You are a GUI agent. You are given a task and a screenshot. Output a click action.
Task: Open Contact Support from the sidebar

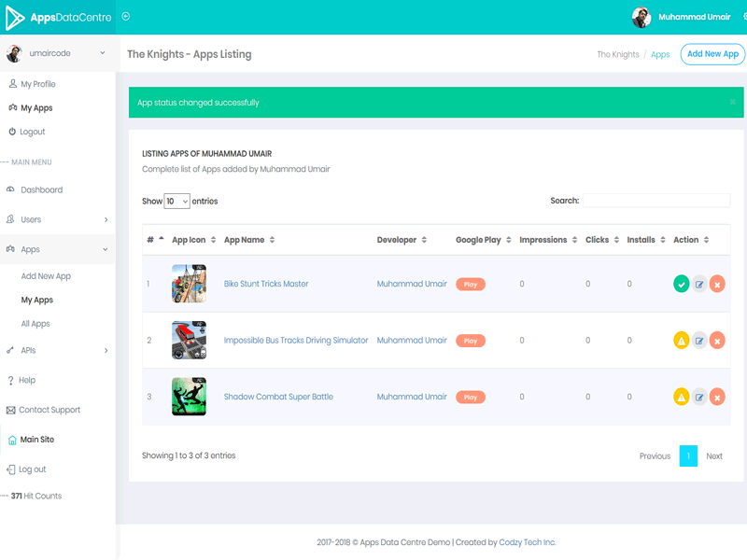[x=49, y=410]
